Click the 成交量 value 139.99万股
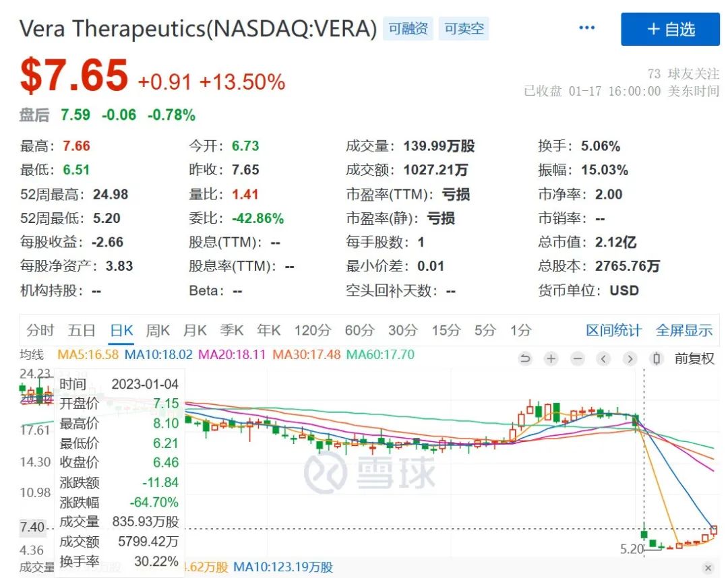The width and height of the screenshot is (728, 578). 439,146
